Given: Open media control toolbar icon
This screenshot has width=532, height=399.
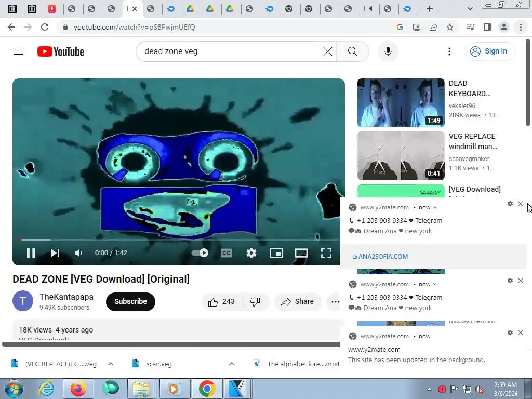Looking at the screenshot, I should coord(470,27).
